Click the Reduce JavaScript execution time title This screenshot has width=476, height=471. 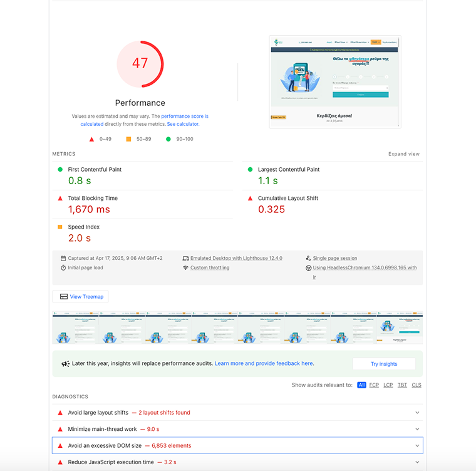(x=111, y=462)
